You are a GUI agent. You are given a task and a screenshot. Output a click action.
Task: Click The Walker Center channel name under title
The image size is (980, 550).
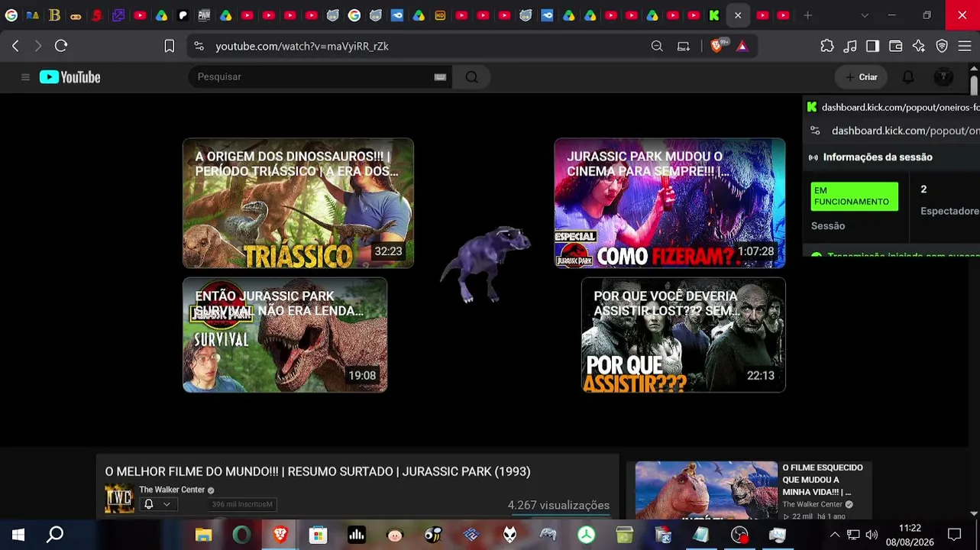tap(172, 490)
